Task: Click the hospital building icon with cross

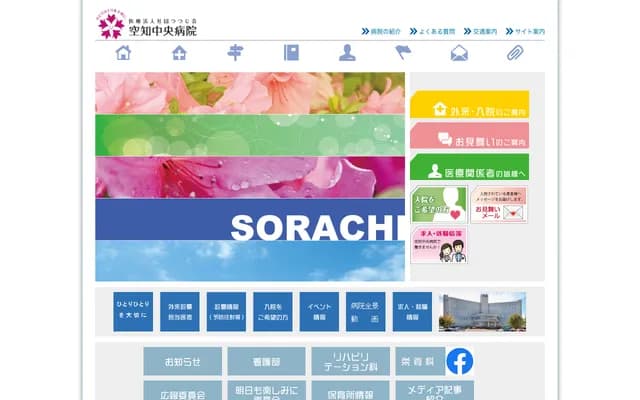Action: pos(179,53)
